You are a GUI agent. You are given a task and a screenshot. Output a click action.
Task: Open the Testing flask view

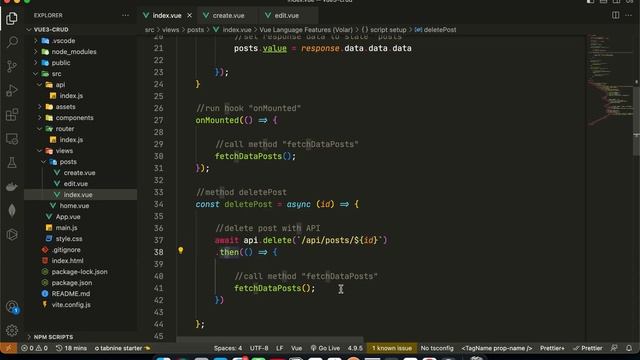[x=12, y=162]
